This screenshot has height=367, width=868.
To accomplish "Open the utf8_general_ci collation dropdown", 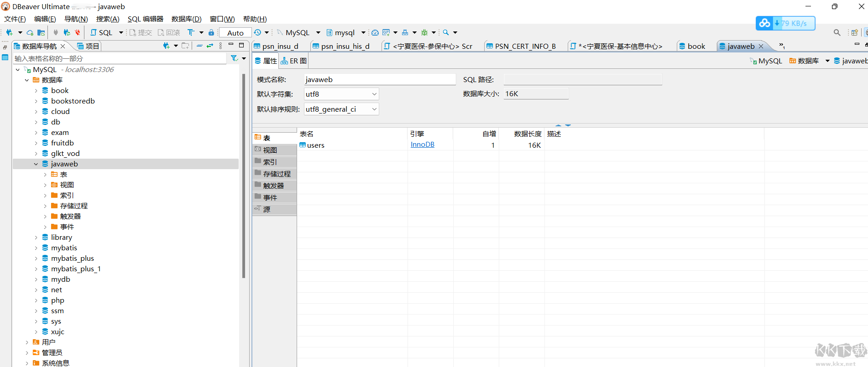I will (374, 109).
